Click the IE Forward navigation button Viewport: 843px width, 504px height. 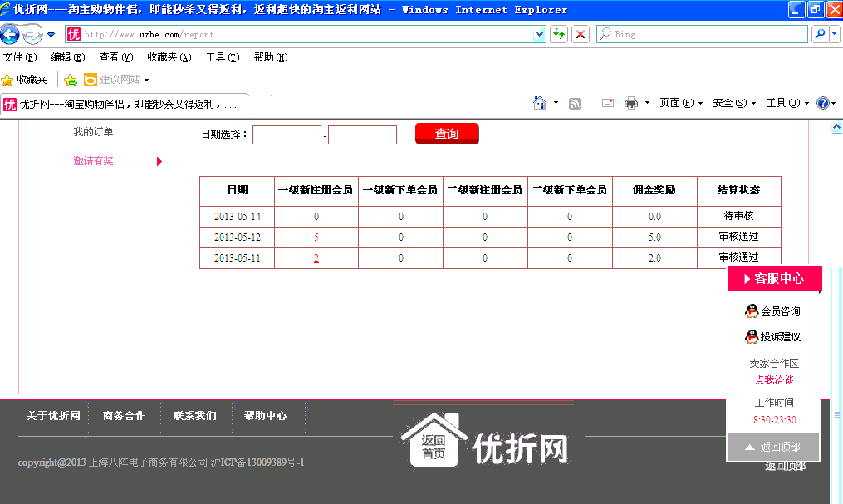[32, 35]
